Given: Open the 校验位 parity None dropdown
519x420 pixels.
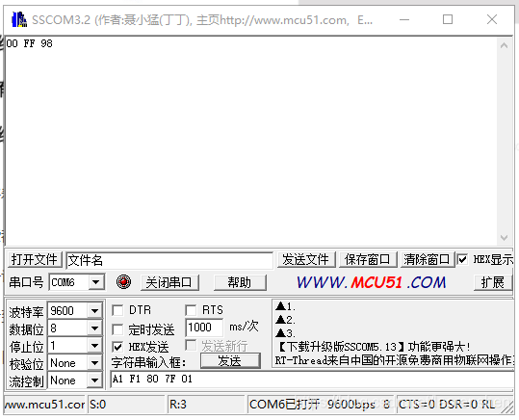Looking at the screenshot, I should [x=94, y=363].
